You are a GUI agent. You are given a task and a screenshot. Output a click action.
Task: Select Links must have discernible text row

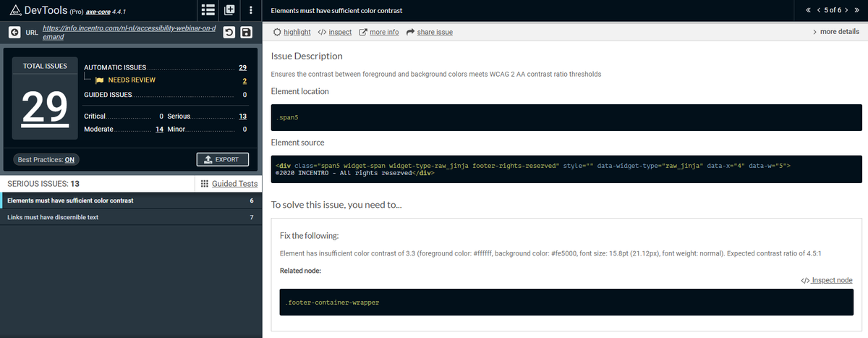coord(130,217)
